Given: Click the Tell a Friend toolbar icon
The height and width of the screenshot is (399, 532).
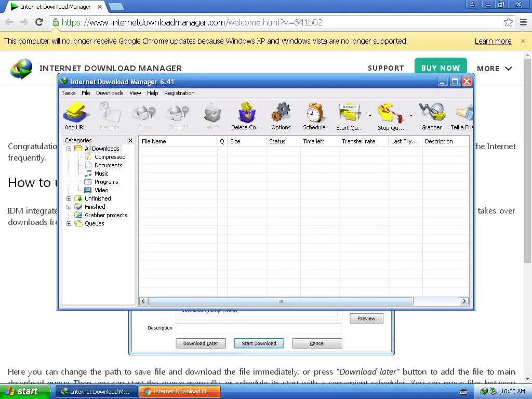Looking at the screenshot, I should (x=462, y=116).
